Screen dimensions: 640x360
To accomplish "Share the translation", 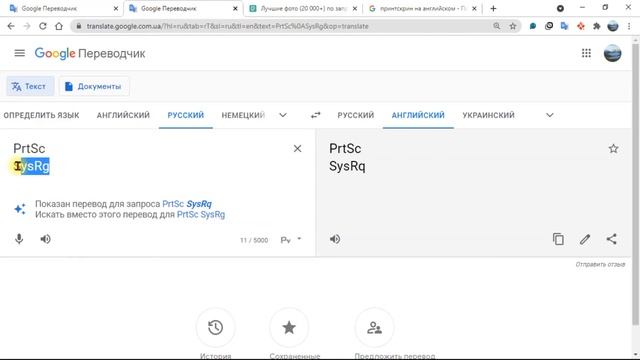I will [x=611, y=239].
